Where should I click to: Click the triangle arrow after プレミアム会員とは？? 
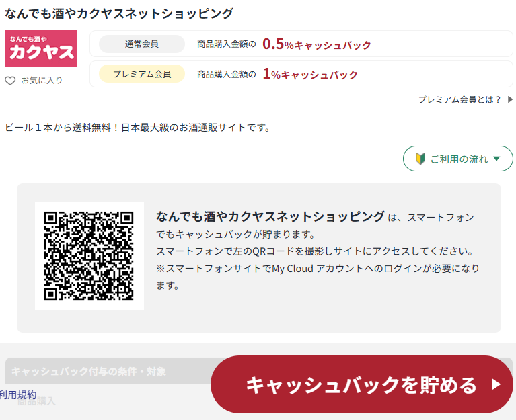click(x=510, y=99)
